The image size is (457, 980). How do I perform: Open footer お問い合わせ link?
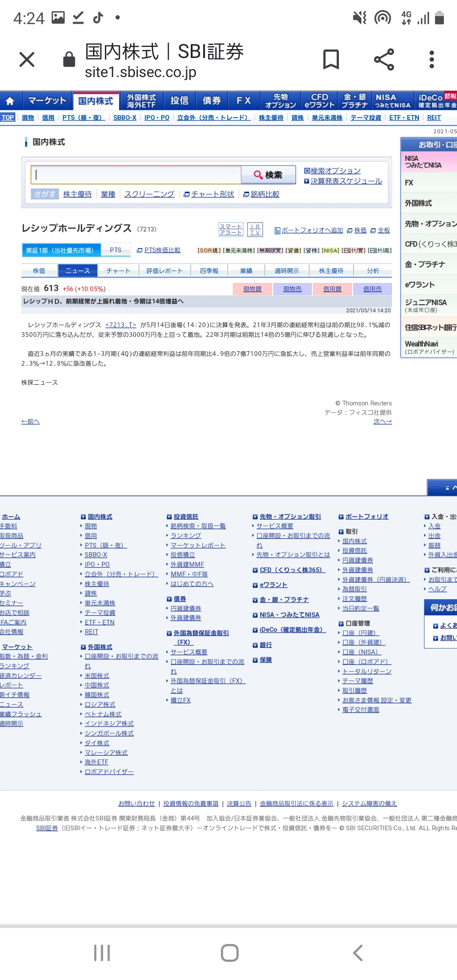(137, 804)
